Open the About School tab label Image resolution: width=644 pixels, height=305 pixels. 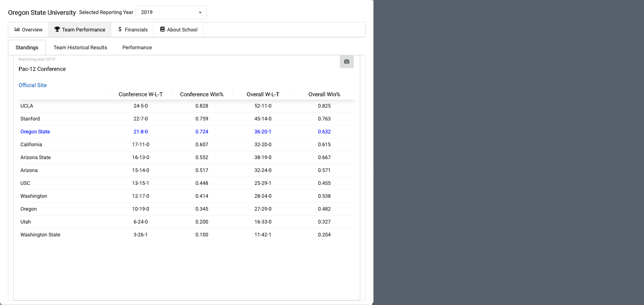pyautogui.click(x=182, y=30)
